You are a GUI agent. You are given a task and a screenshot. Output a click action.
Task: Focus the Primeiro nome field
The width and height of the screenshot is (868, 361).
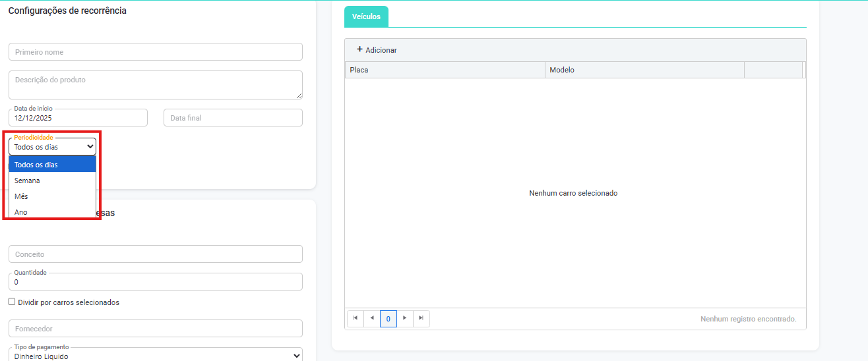click(x=156, y=52)
